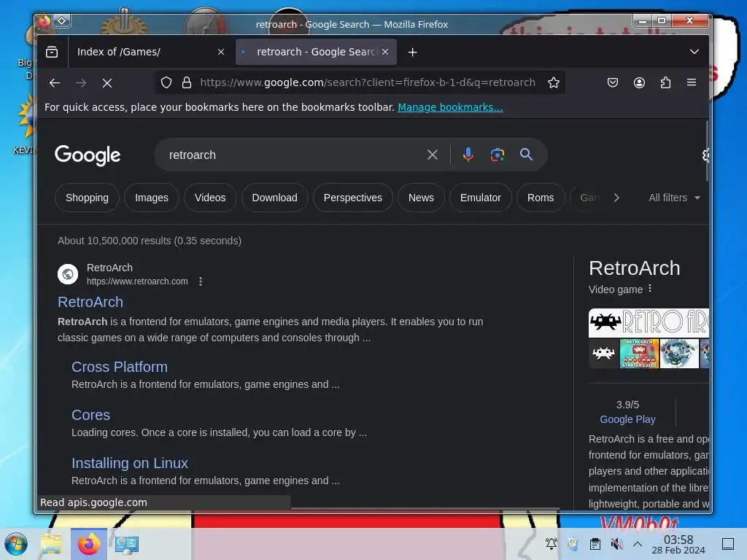747x560 pixels.
Task: Click the Firefox icon in the taskbar
Action: 88,544
